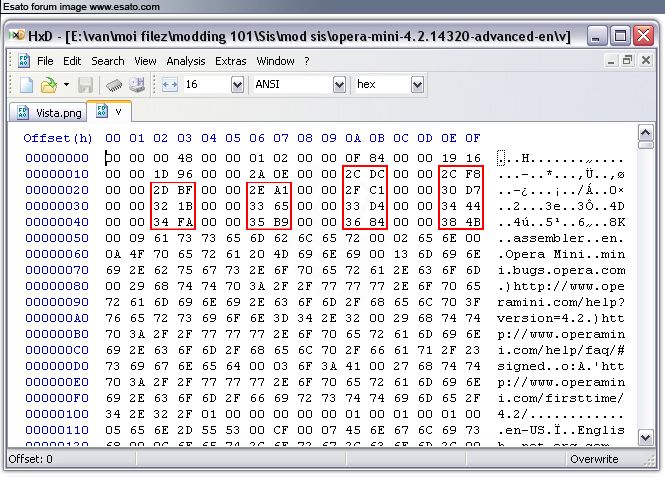Click column header 0F
665x477 pixels.
tap(473, 138)
